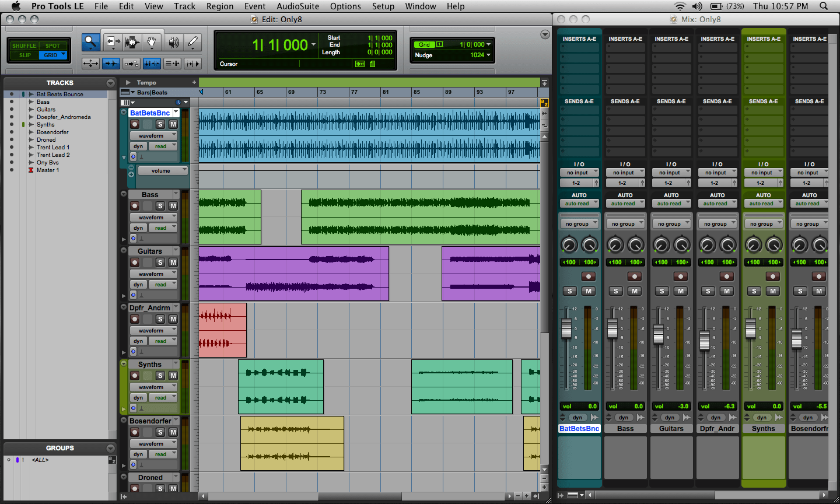Record-enable the BatBetsBnc track
840x504 pixels.
(x=135, y=124)
